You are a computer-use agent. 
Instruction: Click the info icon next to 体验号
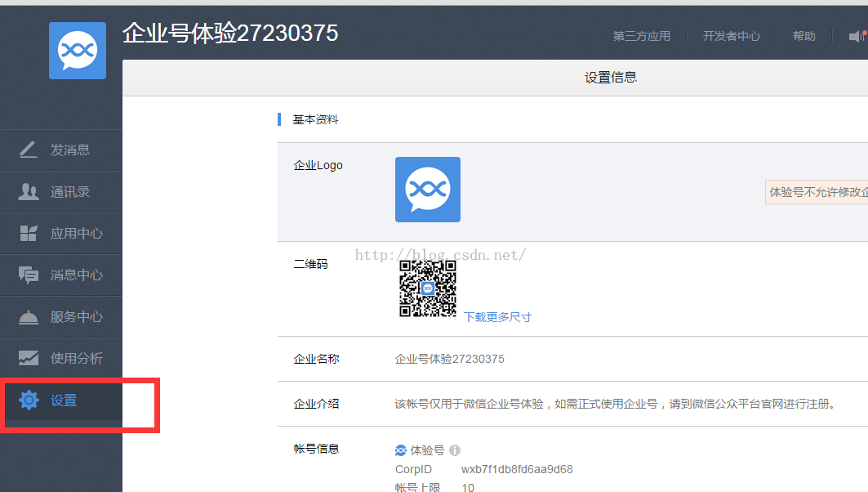[455, 450]
